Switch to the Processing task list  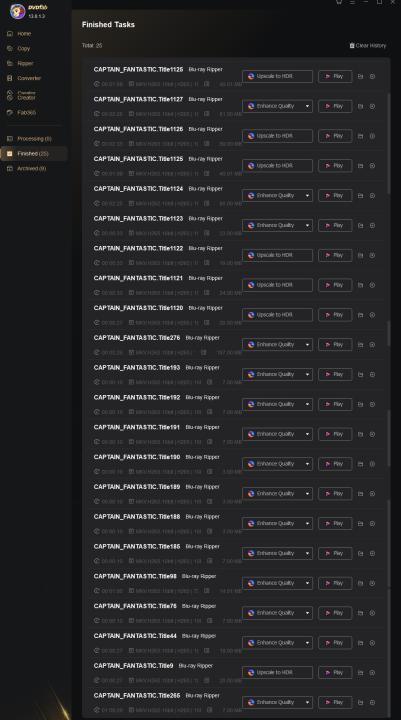click(34, 139)
